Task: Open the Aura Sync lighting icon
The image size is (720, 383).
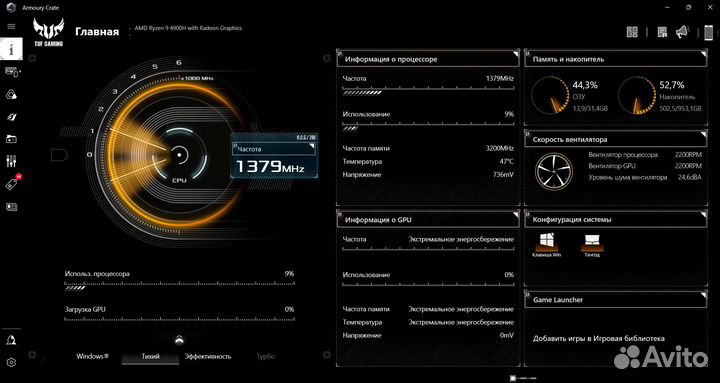Action: point(11,95)
